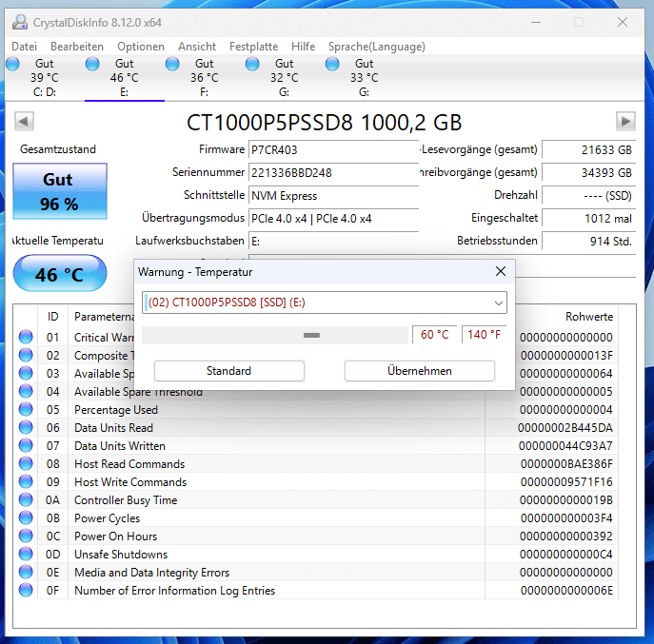Click the temperature warning slider thumb
Image resolution: width=654 pixels, height=644 pixels.
point(311,335)
